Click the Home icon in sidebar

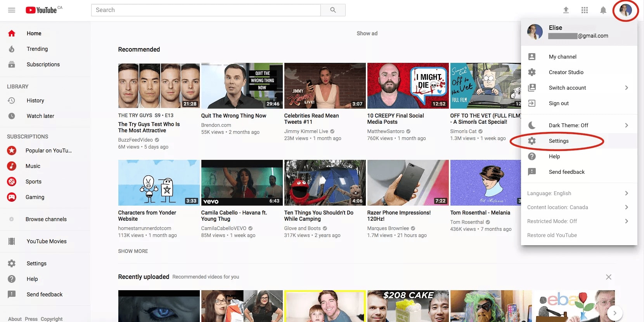pyautogui.click(x=12, y=33)
